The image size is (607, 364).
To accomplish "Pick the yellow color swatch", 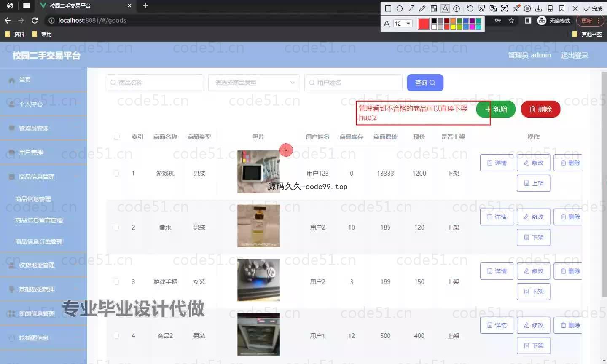I will (453, 27).
